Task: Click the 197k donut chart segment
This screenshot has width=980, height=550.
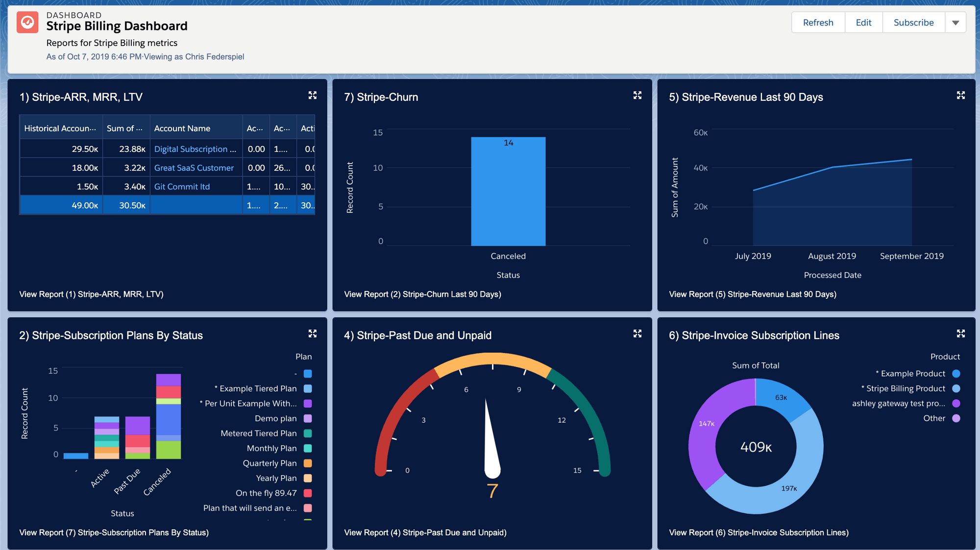Action: (x=789, y=488)
